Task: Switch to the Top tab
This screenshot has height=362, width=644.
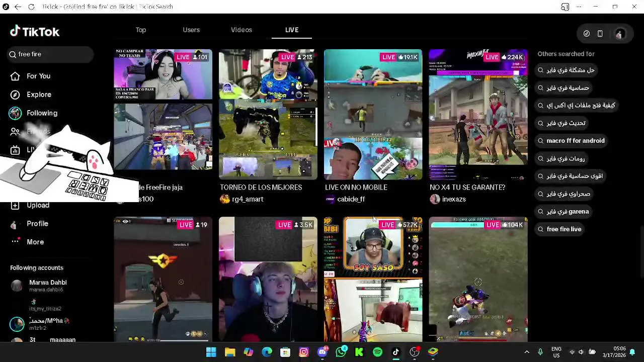Action: tap(141, 30)
